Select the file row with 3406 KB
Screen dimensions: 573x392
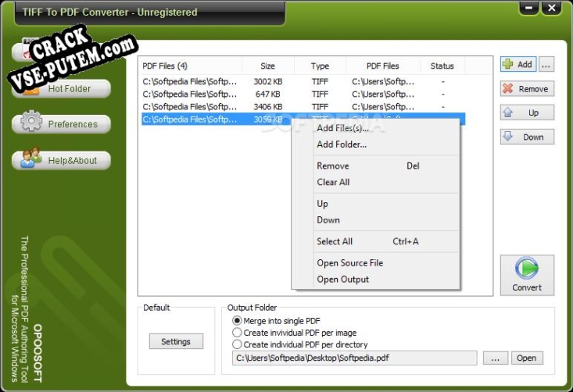(x=303, y=106)
